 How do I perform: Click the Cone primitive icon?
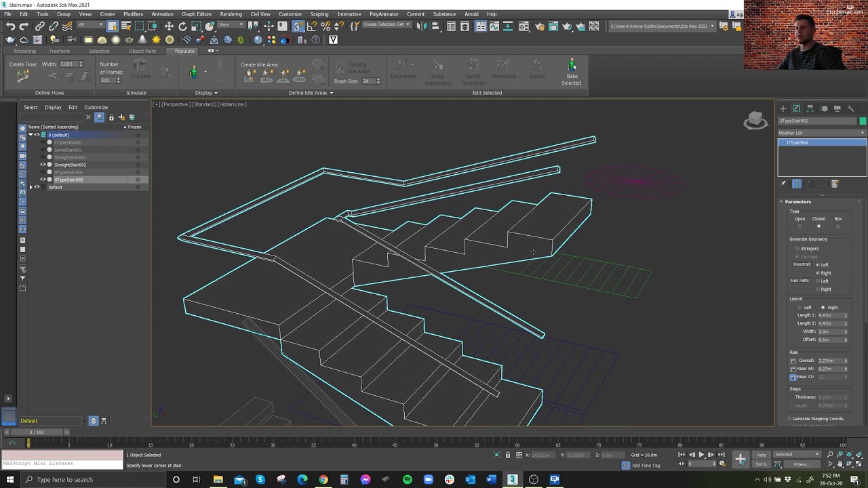click(x=143, y=40)
